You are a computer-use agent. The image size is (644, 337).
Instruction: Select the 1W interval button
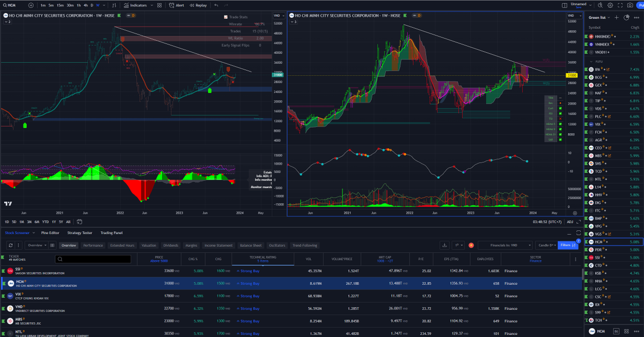(98, 5)
